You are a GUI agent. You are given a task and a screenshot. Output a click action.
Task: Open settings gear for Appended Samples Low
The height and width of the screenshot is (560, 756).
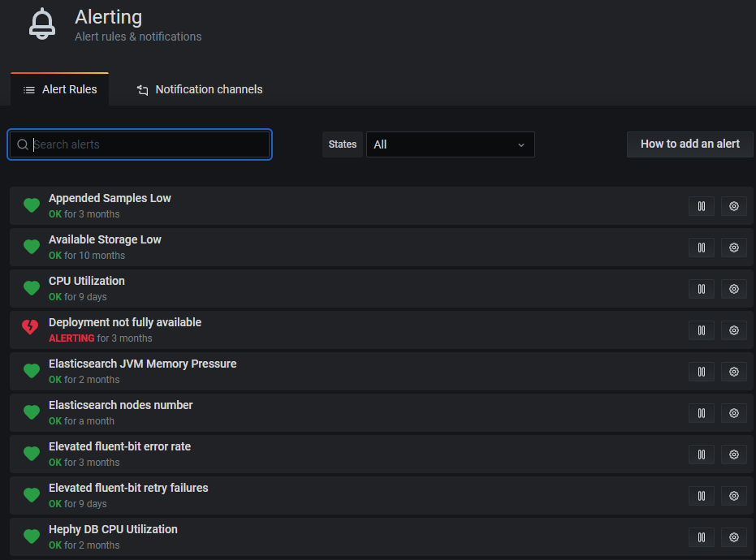pyautogui.click(x=734, y=206)
